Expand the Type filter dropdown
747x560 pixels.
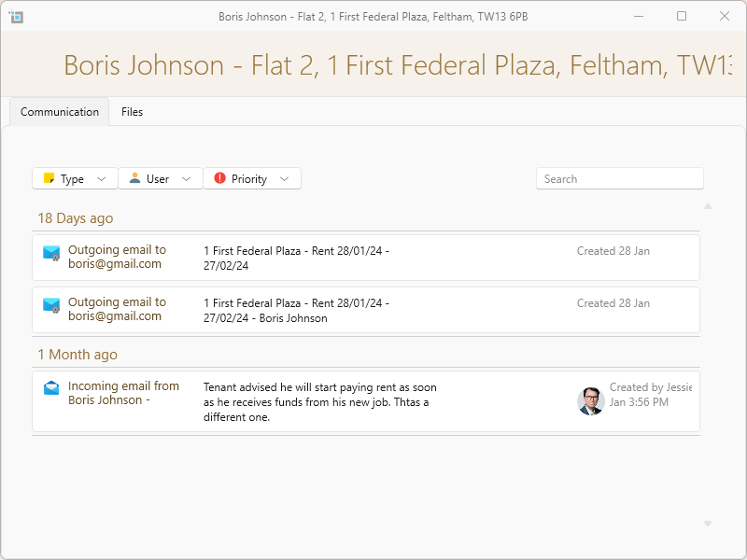click(x=101, y=179)
